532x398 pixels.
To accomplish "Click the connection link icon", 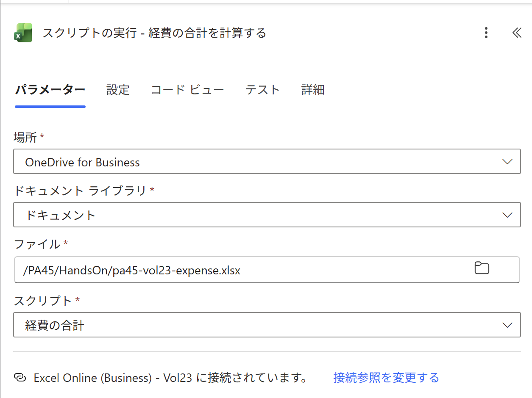I will point(20,377).
